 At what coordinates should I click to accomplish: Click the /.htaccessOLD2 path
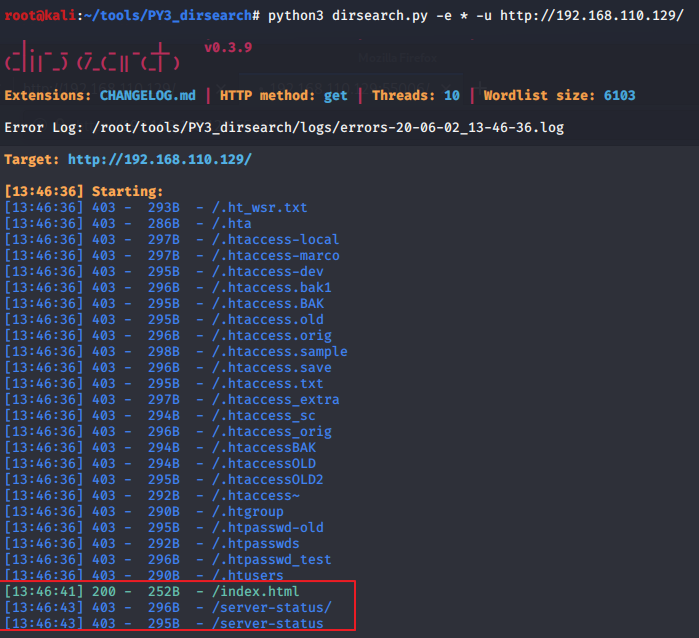tap(267, 480)
